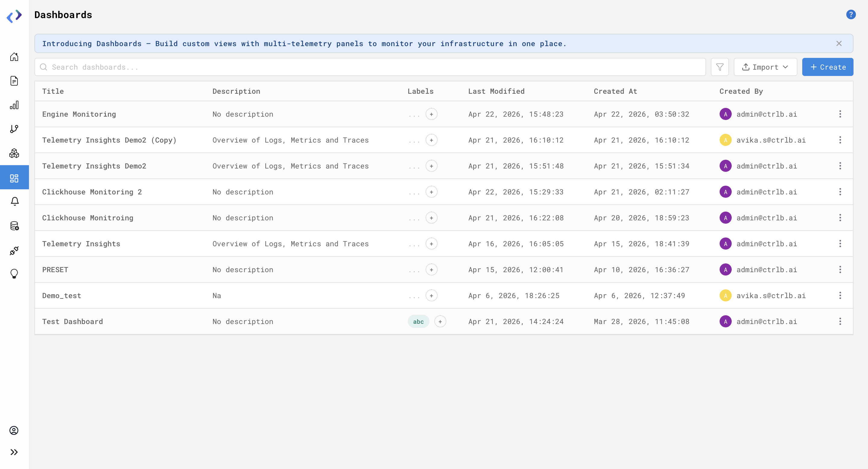Click the Description column header
The height and width of the screenshot is (469, 868).
(236, 91)
